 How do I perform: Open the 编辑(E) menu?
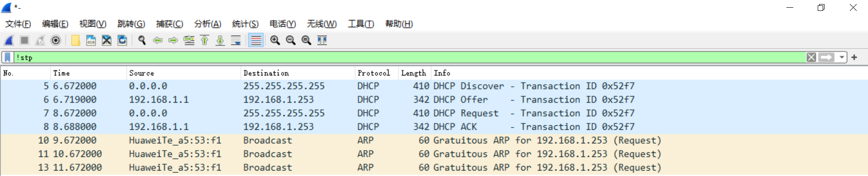55,24
